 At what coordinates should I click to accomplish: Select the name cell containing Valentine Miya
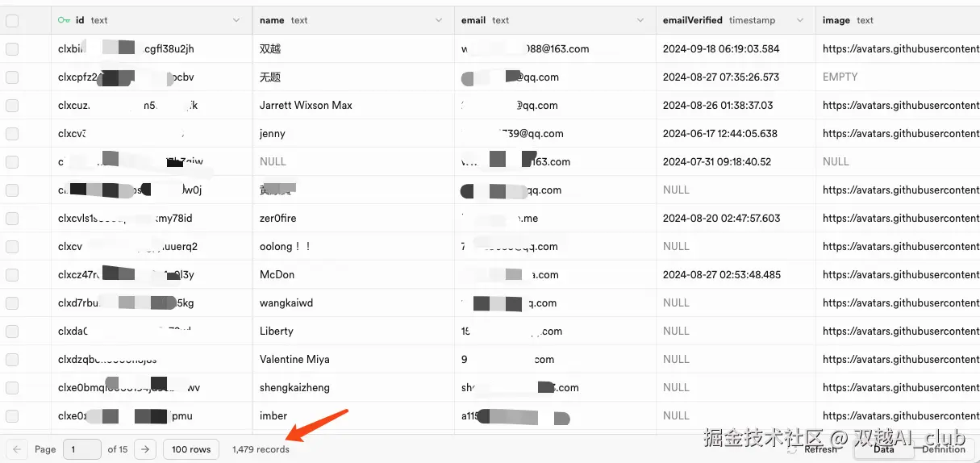[294, 360]
